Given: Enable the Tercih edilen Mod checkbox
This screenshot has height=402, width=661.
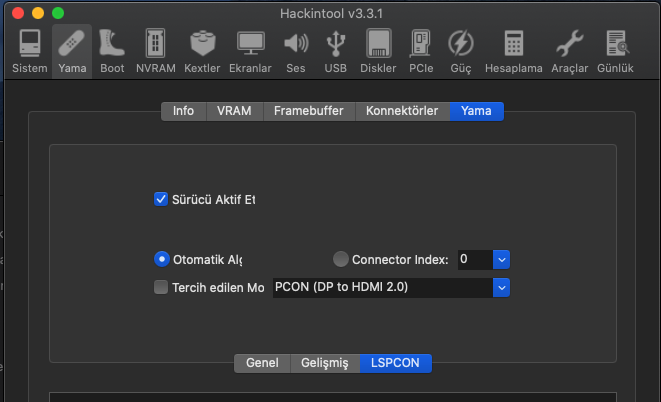Looking at the screenshot, I should [162, 288].
